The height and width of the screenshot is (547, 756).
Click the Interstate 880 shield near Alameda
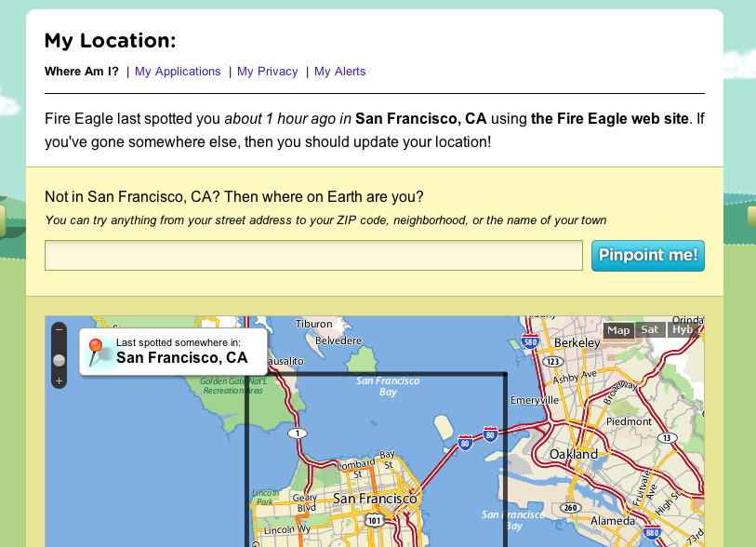651,532
